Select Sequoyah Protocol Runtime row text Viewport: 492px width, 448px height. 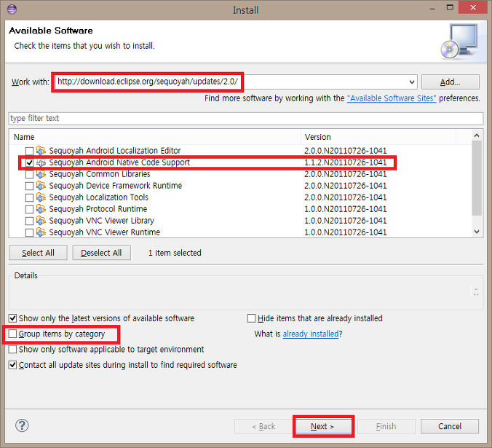coord(98,209)
